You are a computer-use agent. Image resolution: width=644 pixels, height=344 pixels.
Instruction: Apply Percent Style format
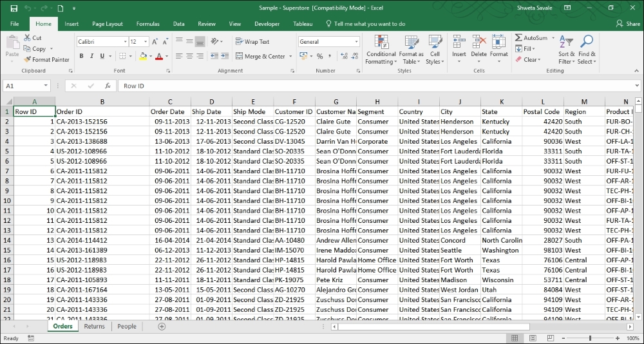click(320, 56)
